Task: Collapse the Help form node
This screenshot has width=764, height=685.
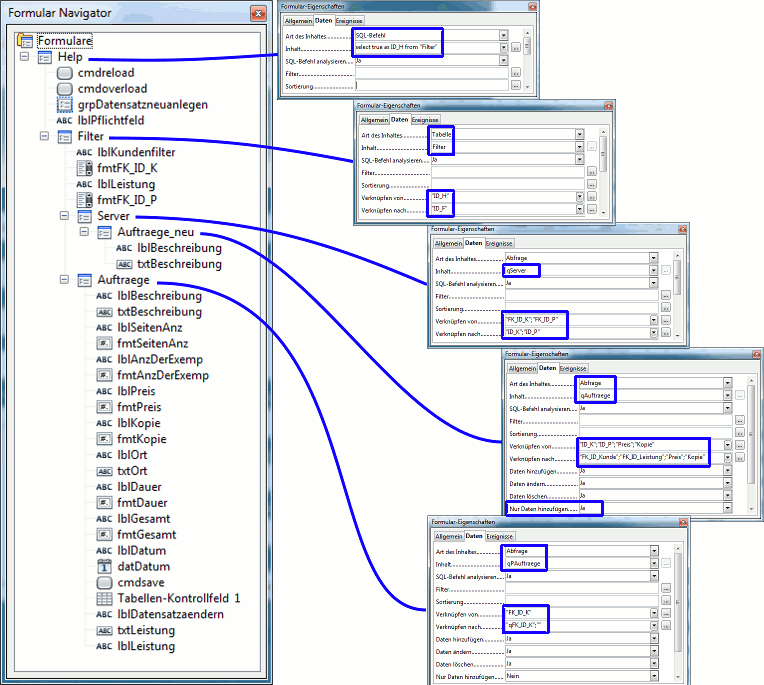Action: 25,58
